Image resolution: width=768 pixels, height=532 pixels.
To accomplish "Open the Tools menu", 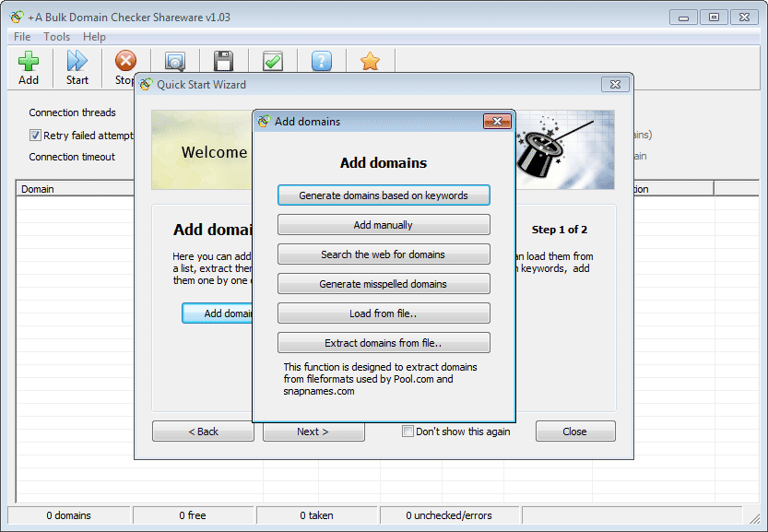I will (x=57, y=37).
